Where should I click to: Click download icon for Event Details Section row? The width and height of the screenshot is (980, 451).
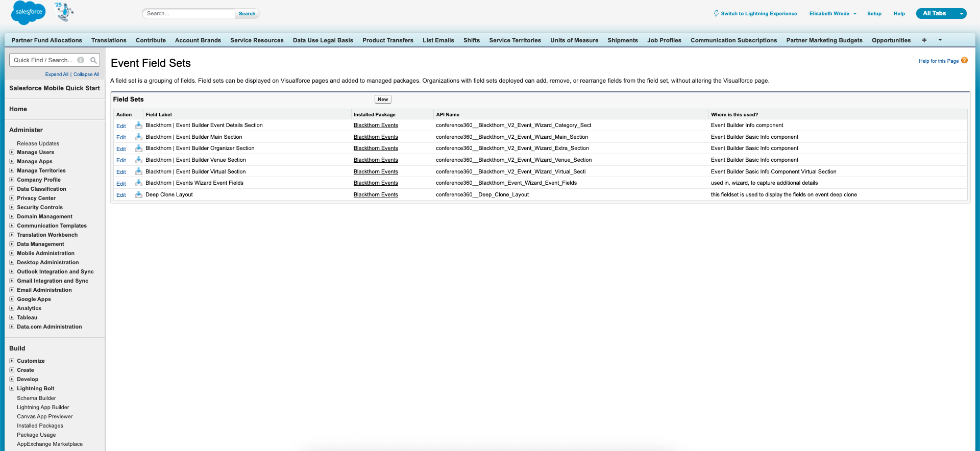click(138, 125)
